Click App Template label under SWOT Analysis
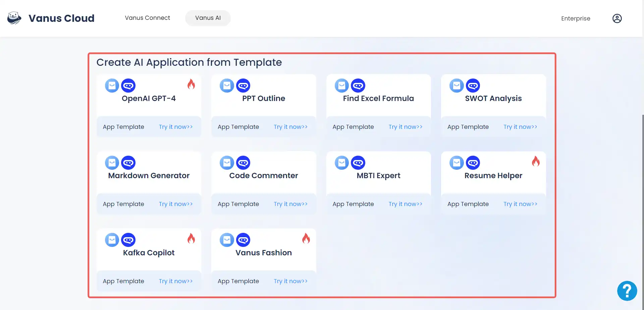This screenshot has width=644, height=310. [468, 127]
